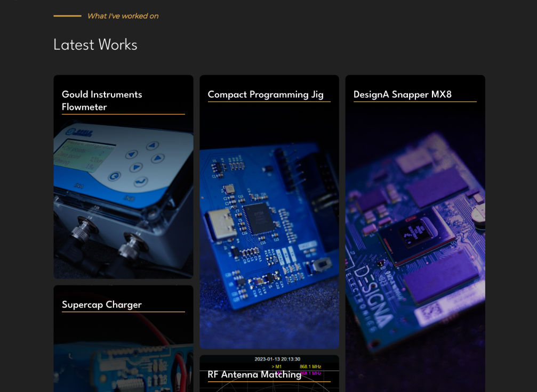Click the 'Gould Instruments Flowmeter' title text

[102, 101]
